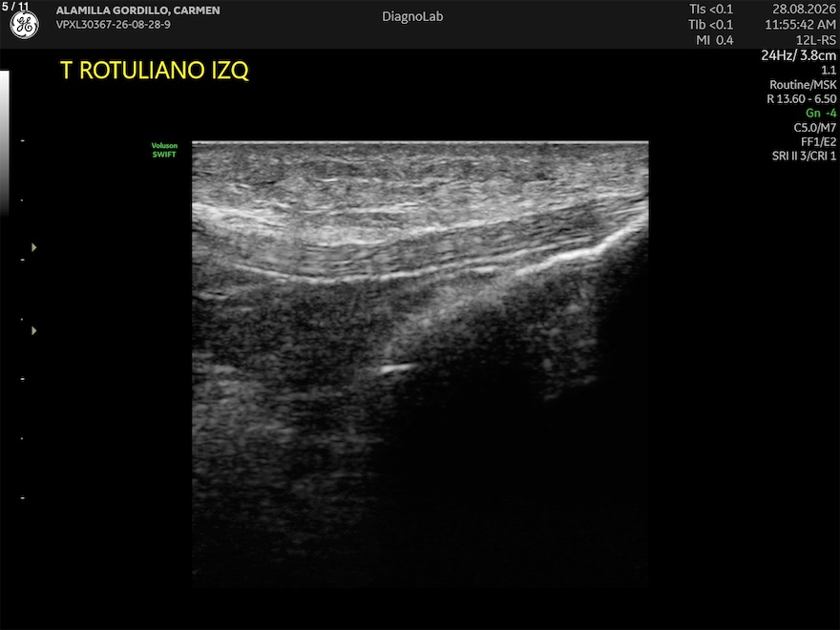Image resolution: width=840 pixels, height=630 pixels.
Task: Click the TIs <0.1 thermal index
Action: tap(711, 10)
